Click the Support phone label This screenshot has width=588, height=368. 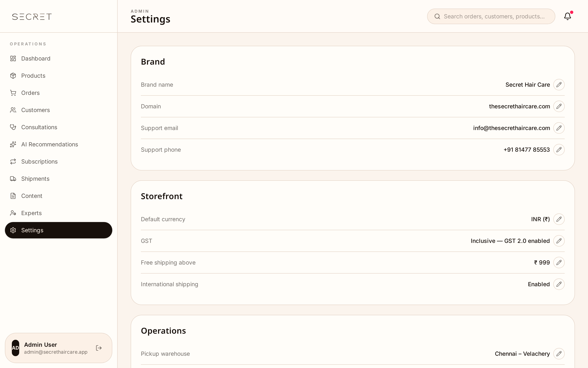pos(161,150)
